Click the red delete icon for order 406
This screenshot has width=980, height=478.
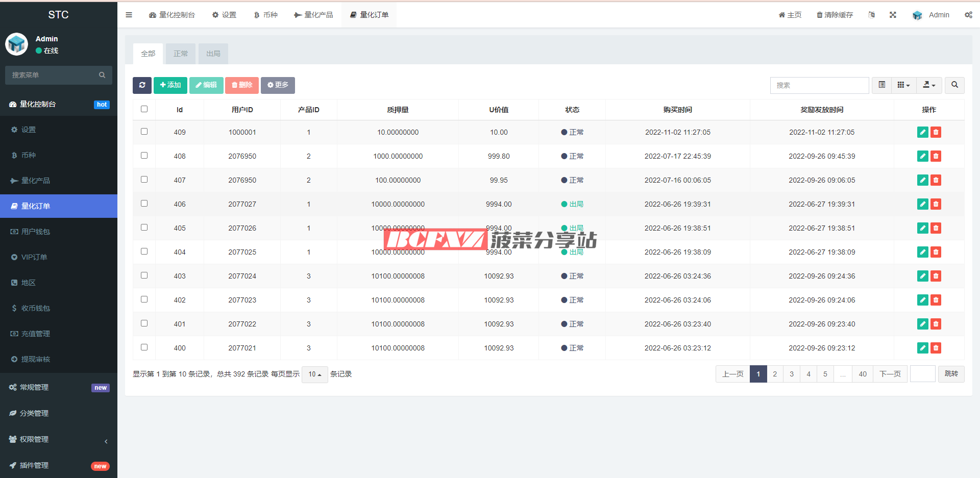[936, 204]
